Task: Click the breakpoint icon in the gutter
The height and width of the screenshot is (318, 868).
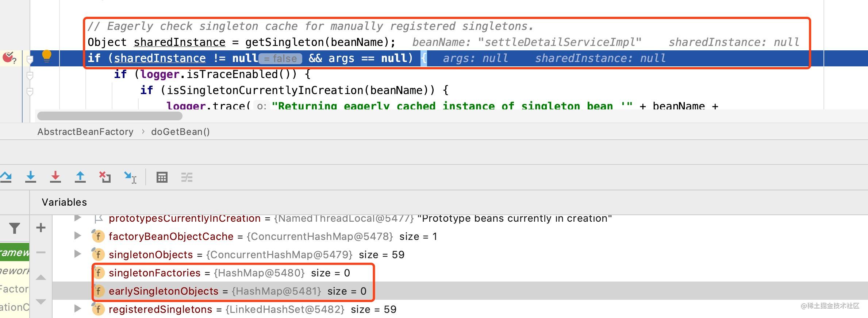Action: click(x=9, y=58)
